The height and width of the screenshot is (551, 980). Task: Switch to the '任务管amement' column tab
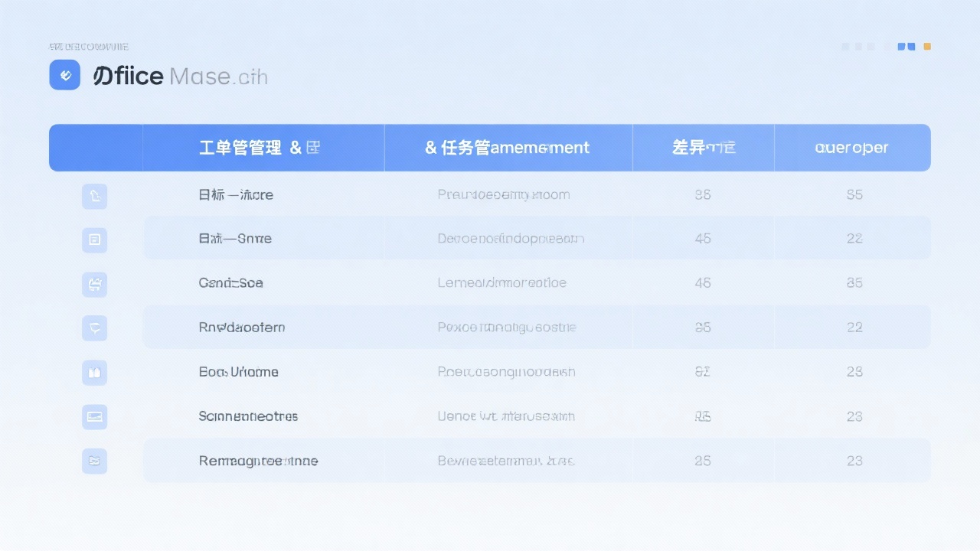pos(508,147)
